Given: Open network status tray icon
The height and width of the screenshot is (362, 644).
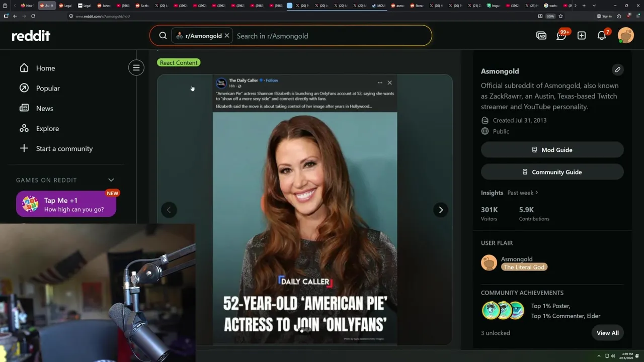Looking at the screenshot, I should (606, 356).
